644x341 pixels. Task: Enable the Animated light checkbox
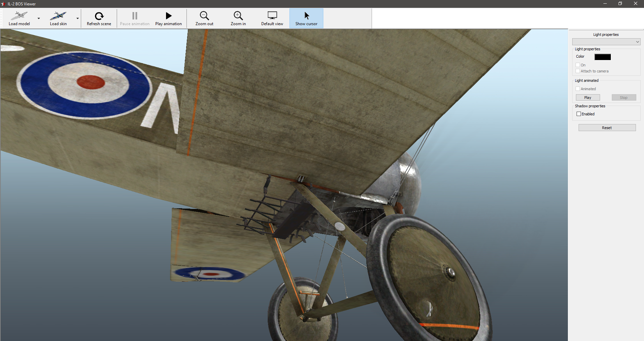pyautogui.click(x=578, y=89)
